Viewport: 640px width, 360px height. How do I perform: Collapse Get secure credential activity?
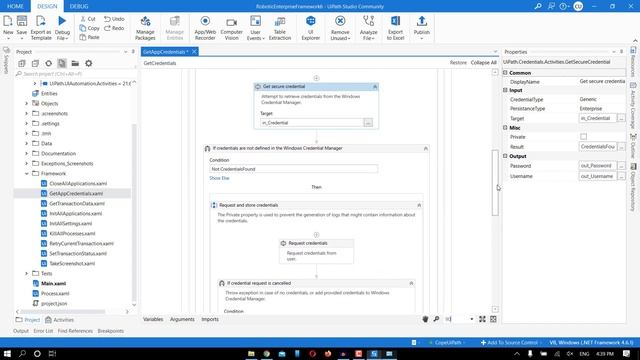click(x=375, y=87)
